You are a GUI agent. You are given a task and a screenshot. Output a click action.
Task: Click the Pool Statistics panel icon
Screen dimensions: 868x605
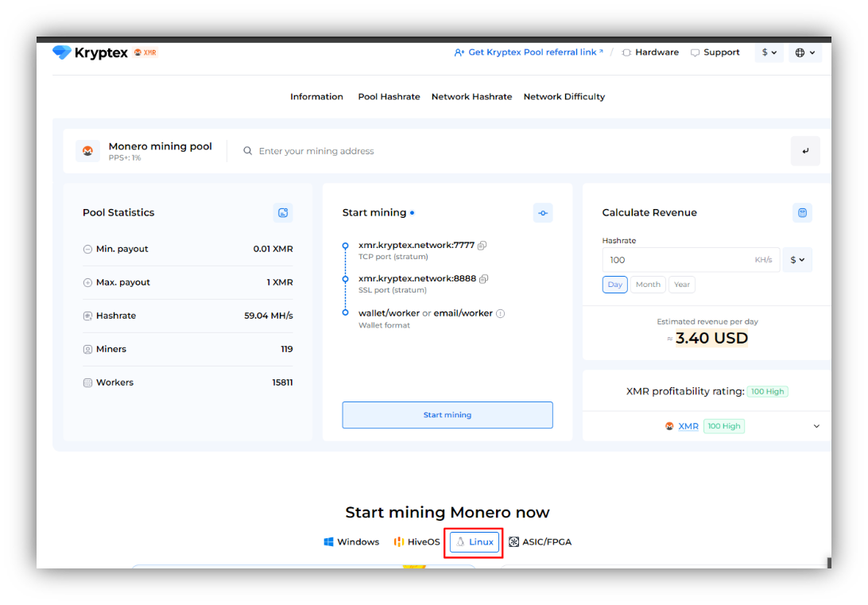point(283,212)
